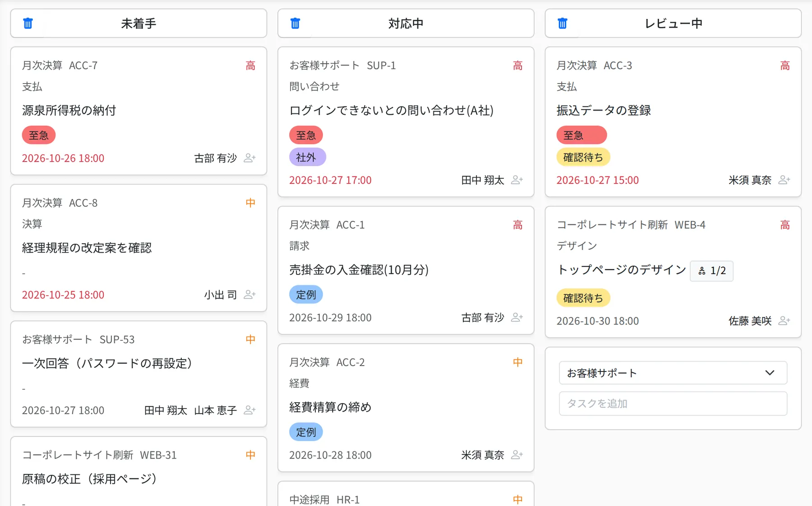Open task 経理規程の改定案を確認
Viewport: 812px width, 506px height.
coord(87,248)
